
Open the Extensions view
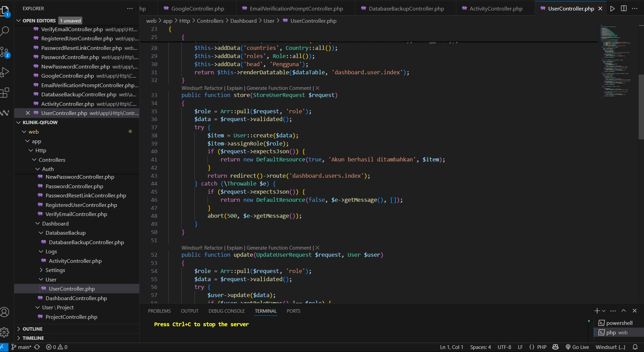point(5,93)
